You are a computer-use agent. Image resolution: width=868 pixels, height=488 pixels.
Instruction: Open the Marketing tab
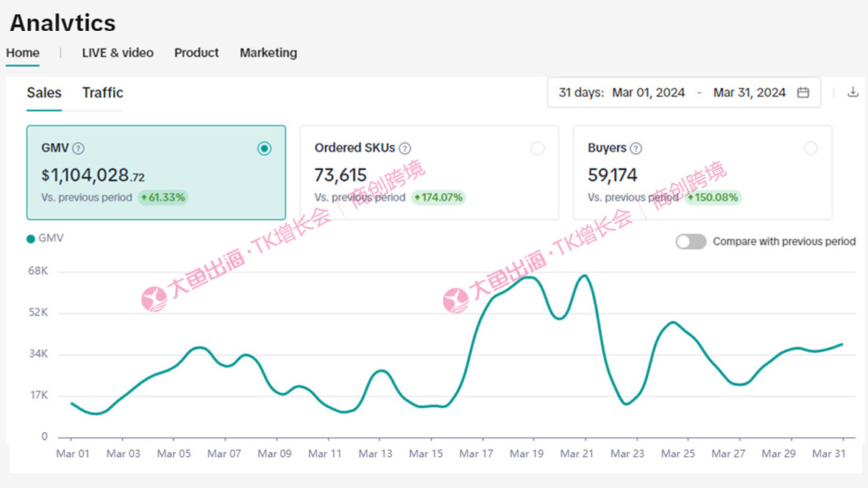coord(268,53)
